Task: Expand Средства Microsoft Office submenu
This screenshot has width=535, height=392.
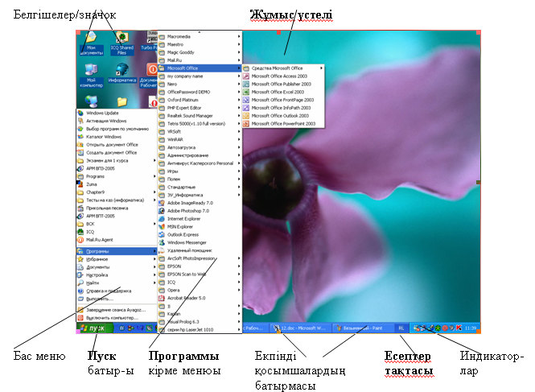Action: pyautogui.click(x=283, y=68)
